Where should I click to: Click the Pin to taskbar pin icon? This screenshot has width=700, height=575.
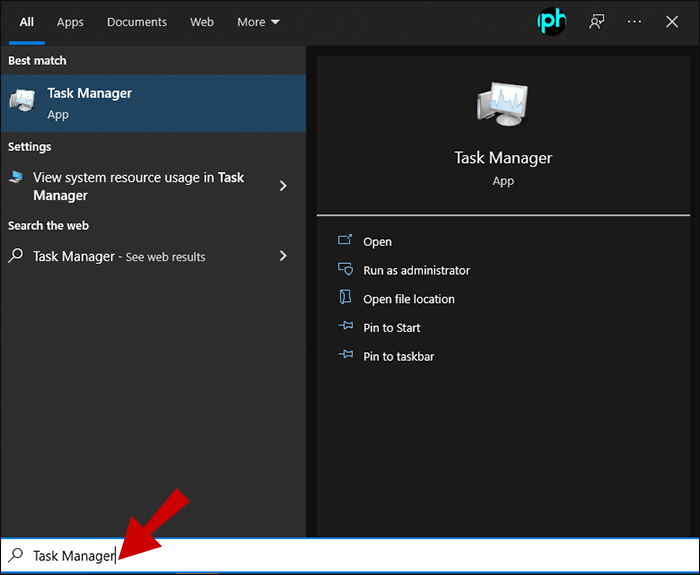pyautogui.click(x=346, y=356)
